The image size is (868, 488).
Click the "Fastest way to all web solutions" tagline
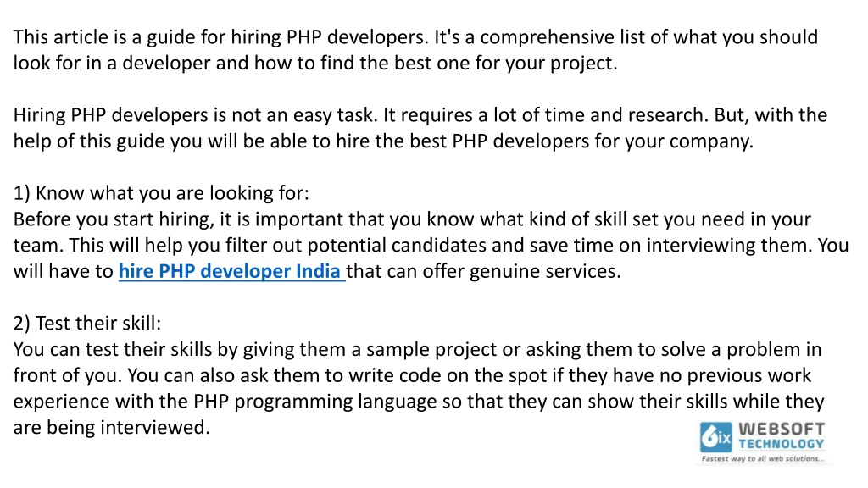(763, 458)
